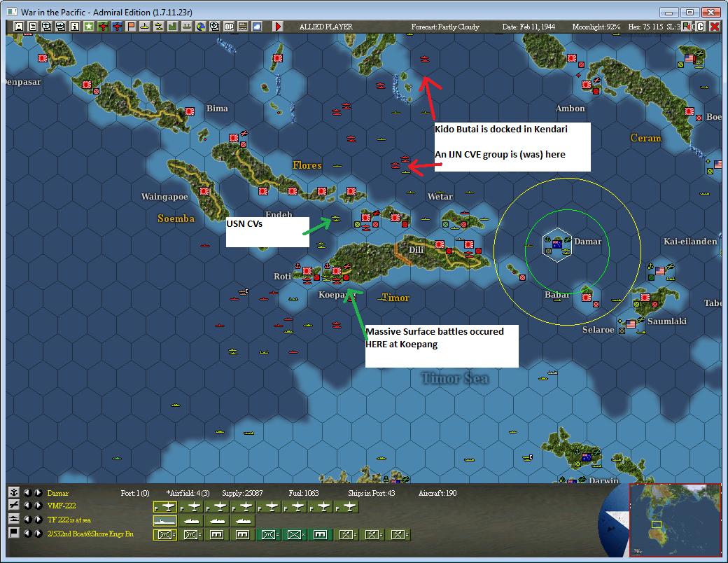Image resolution: width=728 pixels, height=563 pixels.
Task: Select next task force after TF 222
Action: [x=38, y=520]
